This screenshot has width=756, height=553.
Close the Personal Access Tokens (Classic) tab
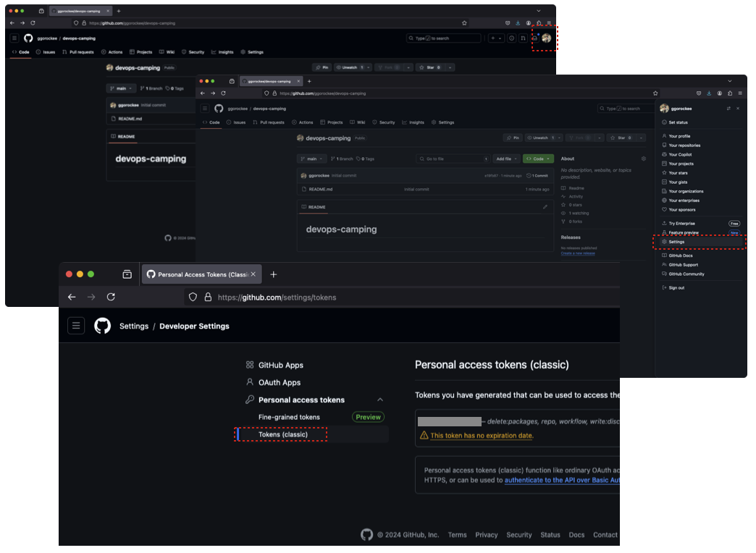coord(253,275)
